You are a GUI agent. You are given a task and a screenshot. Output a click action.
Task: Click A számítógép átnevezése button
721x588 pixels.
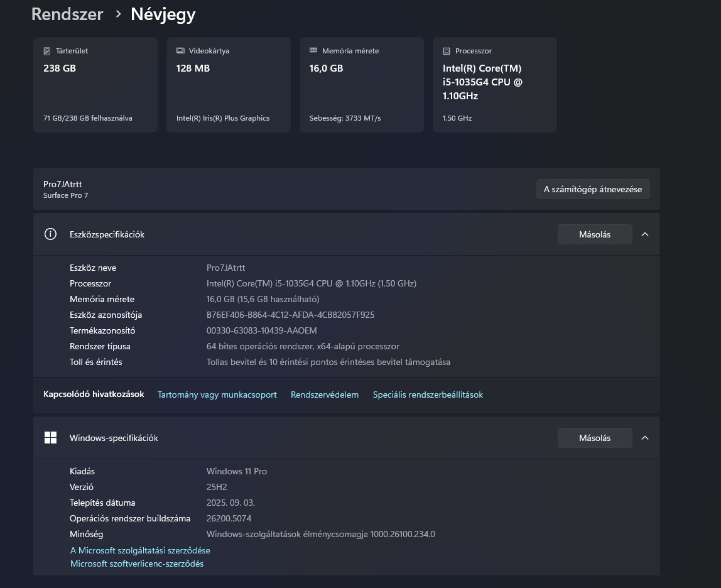pyautogui.click(x=593, y=189)
